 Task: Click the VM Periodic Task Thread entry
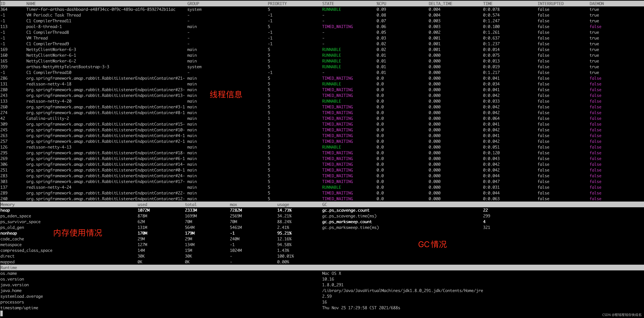[x=54, y=15]
